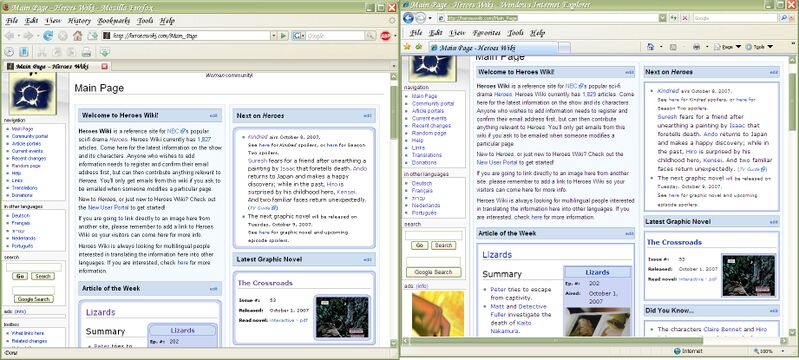The height and width of the screenshot is (360, 799).
Task: Click the Cut scissors icon in Firefox
Action: pos(42,52)
